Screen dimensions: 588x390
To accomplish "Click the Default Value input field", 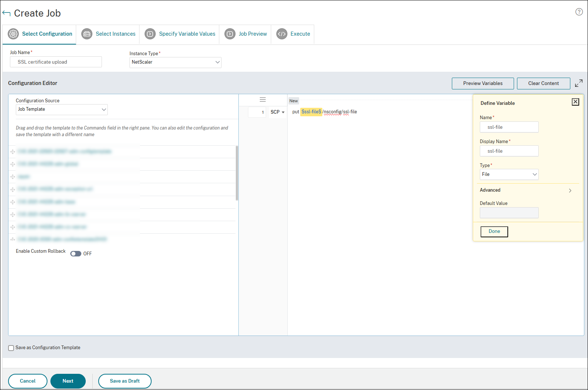I will click(x=509, y=213).
